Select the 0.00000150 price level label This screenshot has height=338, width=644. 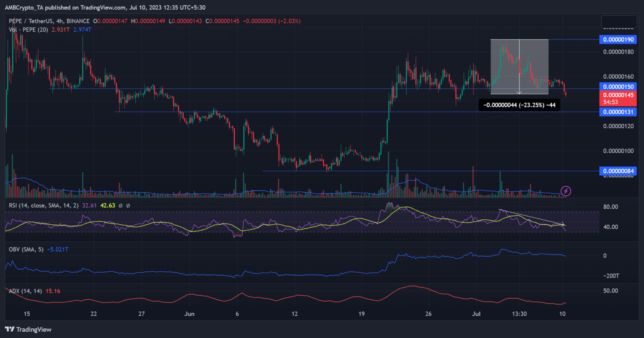pyautogui.click(x=618, y=87)
